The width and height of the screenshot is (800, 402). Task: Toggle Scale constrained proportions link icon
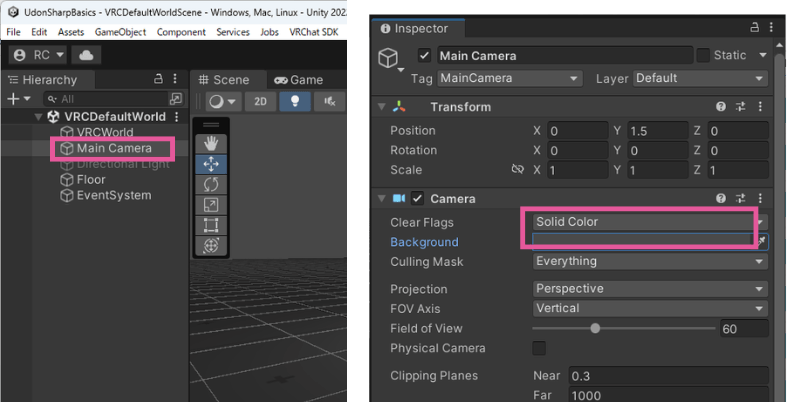pos(517,169)
